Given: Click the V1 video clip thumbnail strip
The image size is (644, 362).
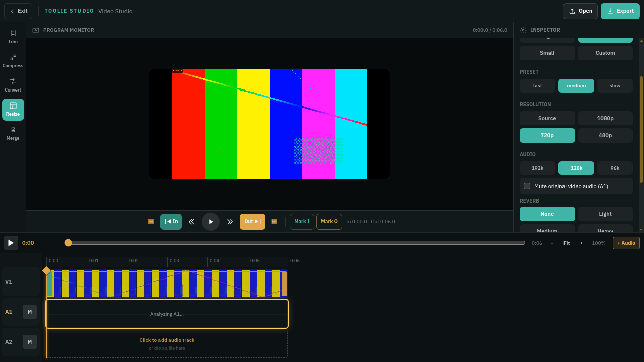Looking at the screenshot, I should pos(167,284).
